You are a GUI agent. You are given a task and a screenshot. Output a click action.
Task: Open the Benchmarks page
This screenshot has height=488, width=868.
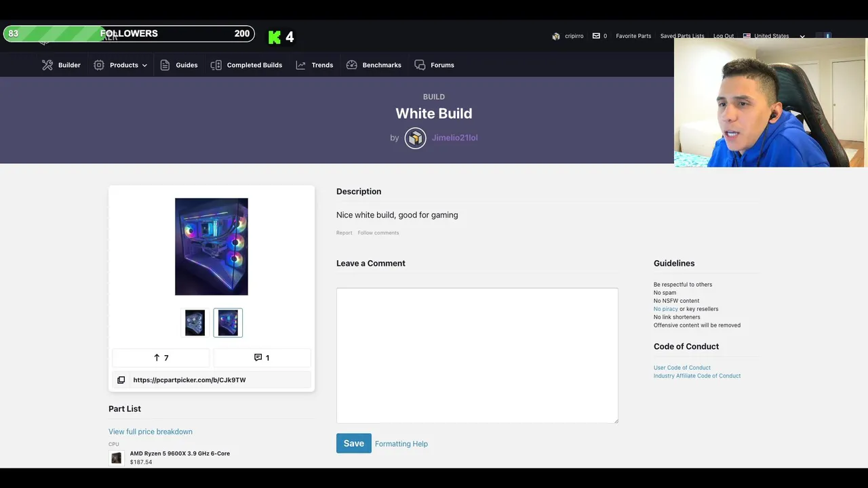[382, 65]
